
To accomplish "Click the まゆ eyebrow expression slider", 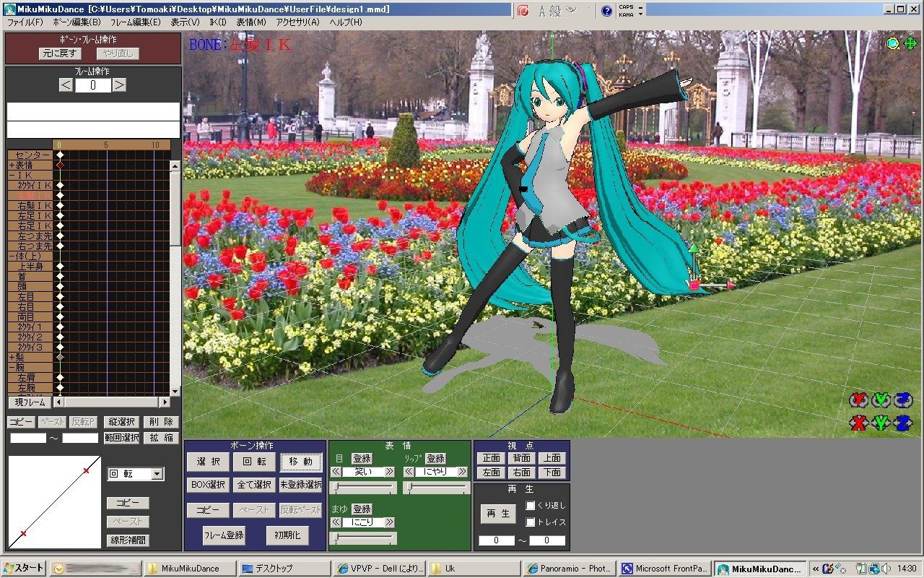I will [x=363, y=538].
